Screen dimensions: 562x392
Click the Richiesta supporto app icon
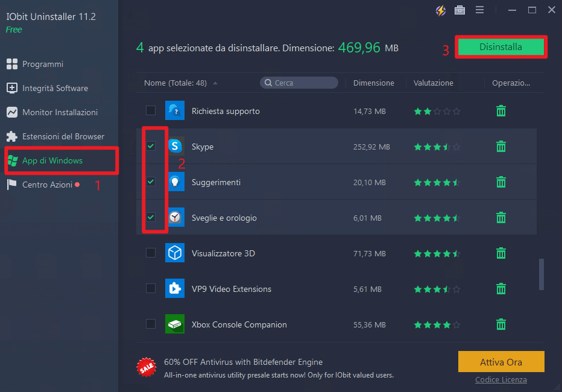[175, 110]
